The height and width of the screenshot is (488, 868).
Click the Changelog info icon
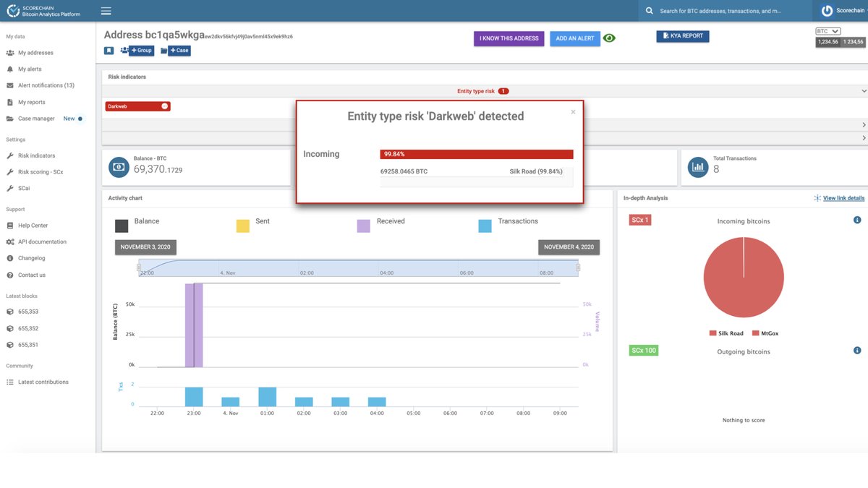tap(10, 258)
